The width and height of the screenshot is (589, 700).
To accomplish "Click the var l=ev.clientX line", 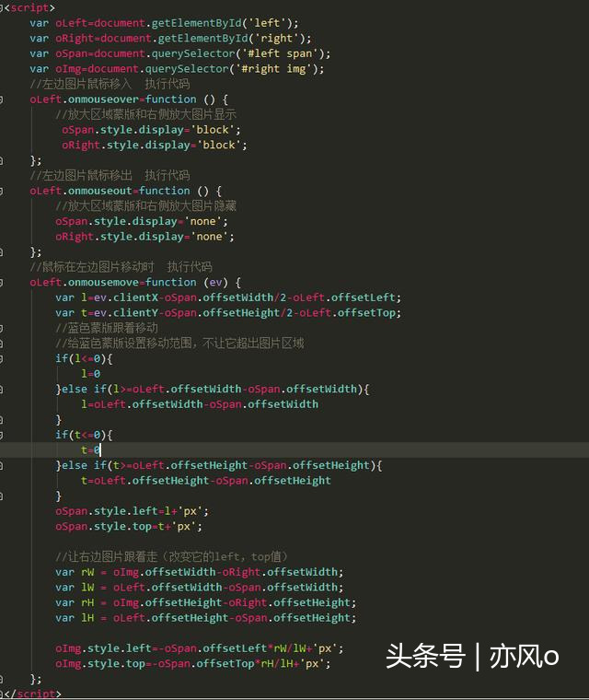I will [228, 297].
